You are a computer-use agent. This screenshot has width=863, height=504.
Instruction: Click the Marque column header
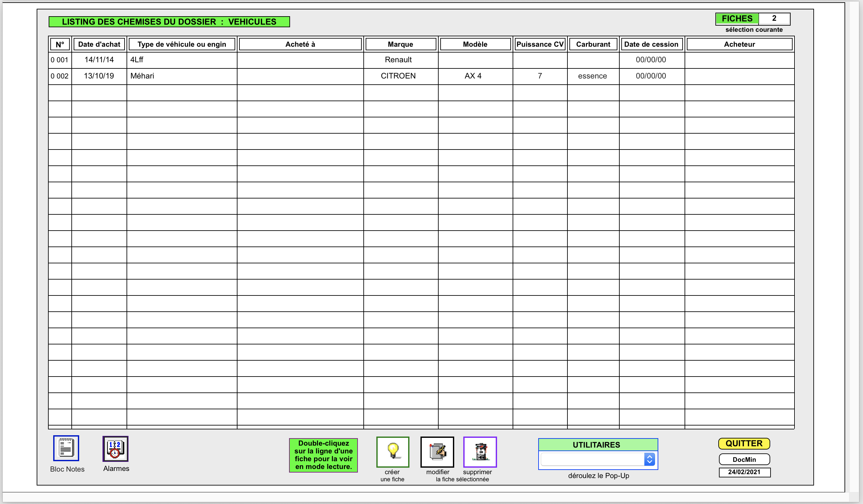tap(401, 44)
